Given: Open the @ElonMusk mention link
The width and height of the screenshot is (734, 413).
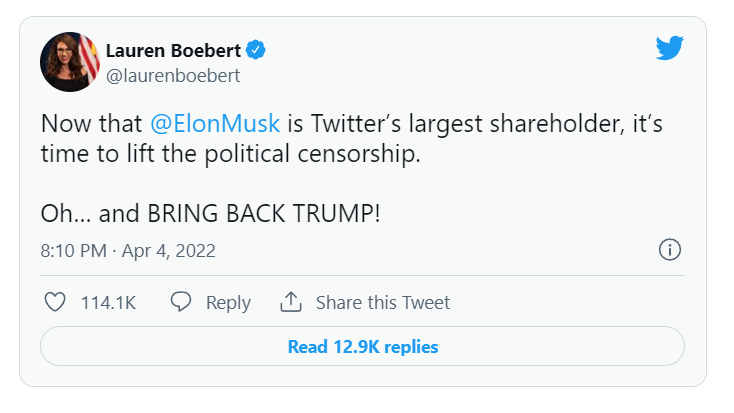Looking at the screenshot, I should pos(215,126).
